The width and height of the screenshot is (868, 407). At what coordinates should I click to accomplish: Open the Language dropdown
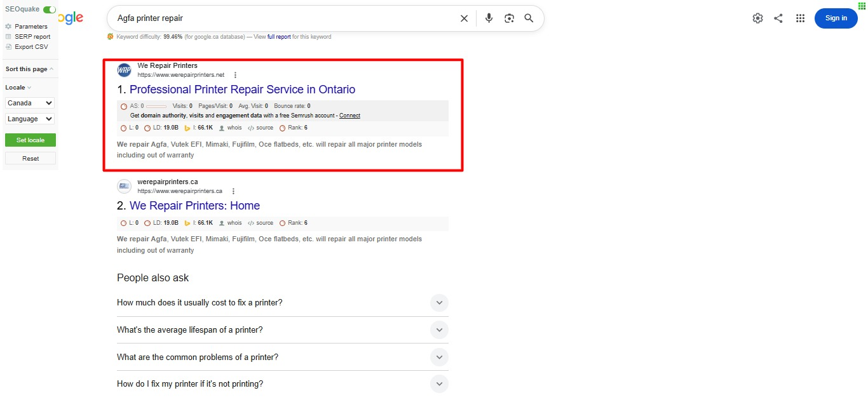pos(30,119)
